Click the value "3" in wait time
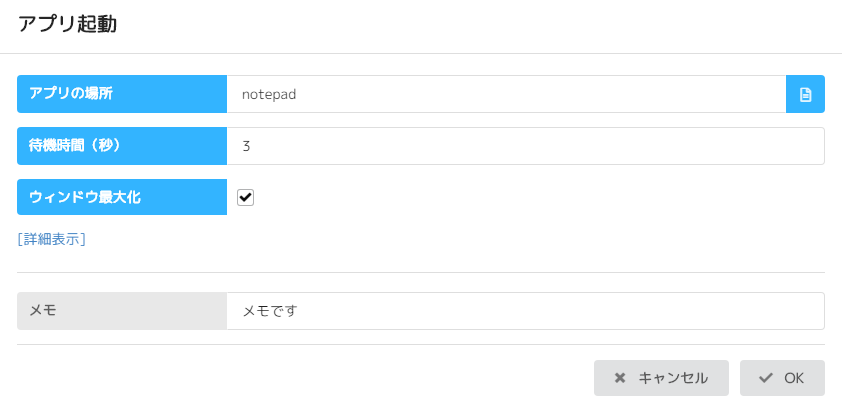The height and width of the screenshot is (408, 842). coord(246,146)
